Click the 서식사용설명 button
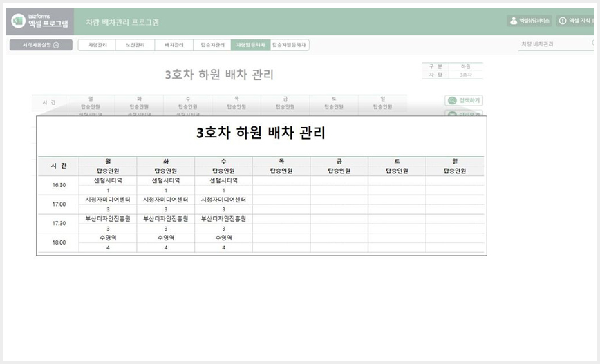The image size is (600, 364). tap(41, 45)
